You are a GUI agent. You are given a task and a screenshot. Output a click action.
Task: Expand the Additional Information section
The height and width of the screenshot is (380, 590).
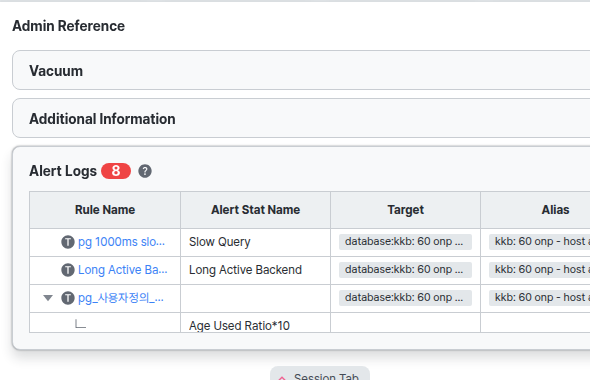click(301, 118)
